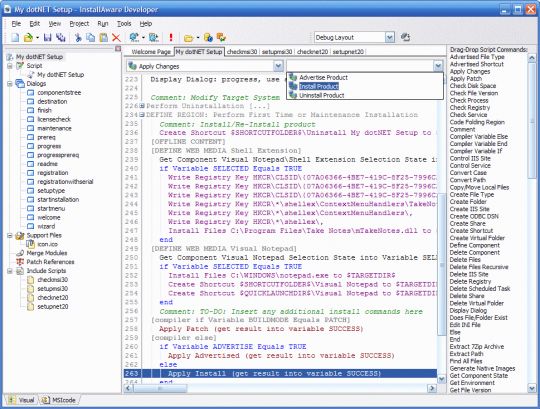Image resolution: width=540 pixels, height=409 pixels.
Task: Switch to the setupnet20 tab
Action: point(348,52)
